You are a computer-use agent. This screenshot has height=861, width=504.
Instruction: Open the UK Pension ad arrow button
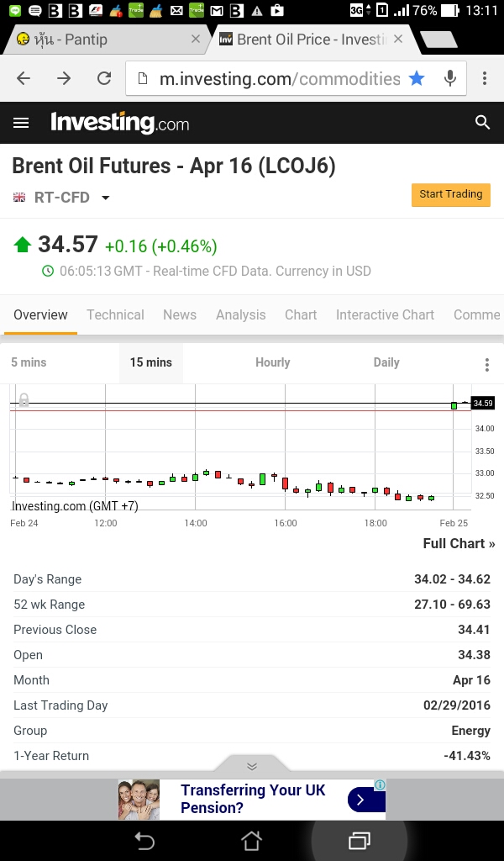pyautogui.click(x=366, y=800)
